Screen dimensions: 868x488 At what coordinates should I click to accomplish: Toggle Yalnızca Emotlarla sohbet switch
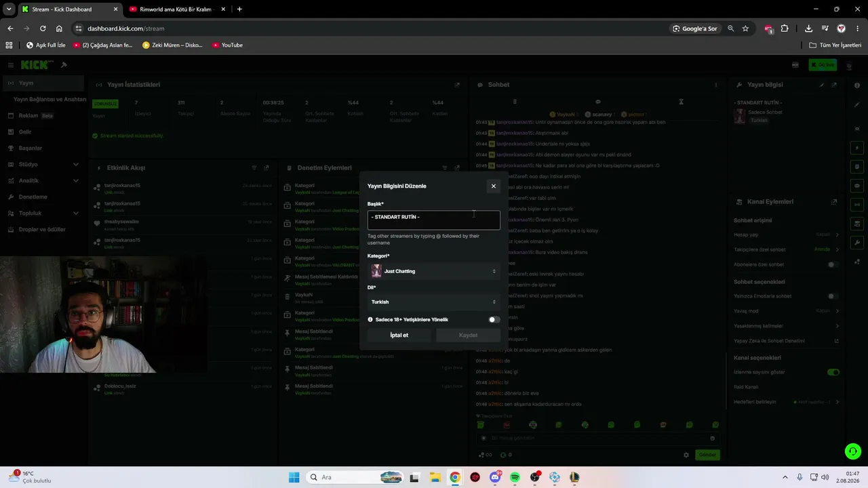[832, 296]
